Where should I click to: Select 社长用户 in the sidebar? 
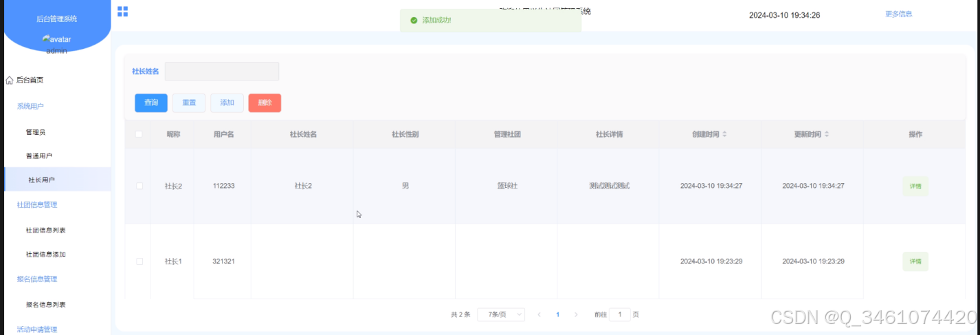coord(57,180)
